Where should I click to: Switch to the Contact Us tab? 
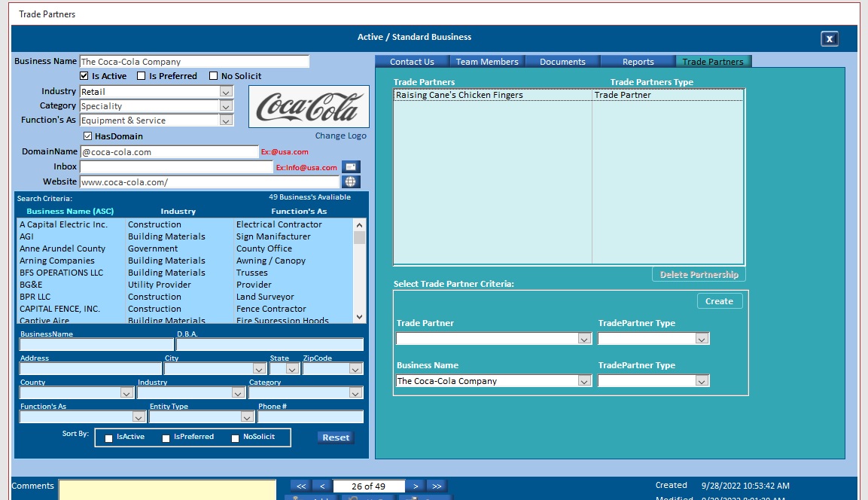pos(412,62)
